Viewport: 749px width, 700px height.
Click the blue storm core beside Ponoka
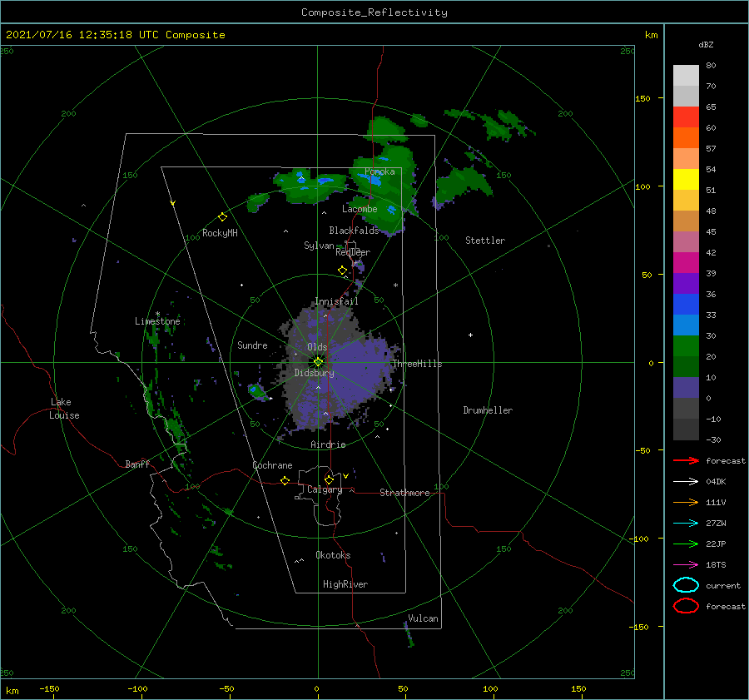374,181
